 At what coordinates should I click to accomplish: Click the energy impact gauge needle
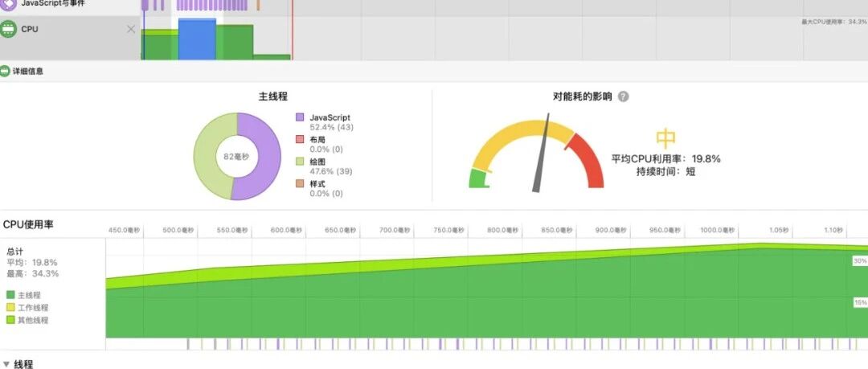541,154
